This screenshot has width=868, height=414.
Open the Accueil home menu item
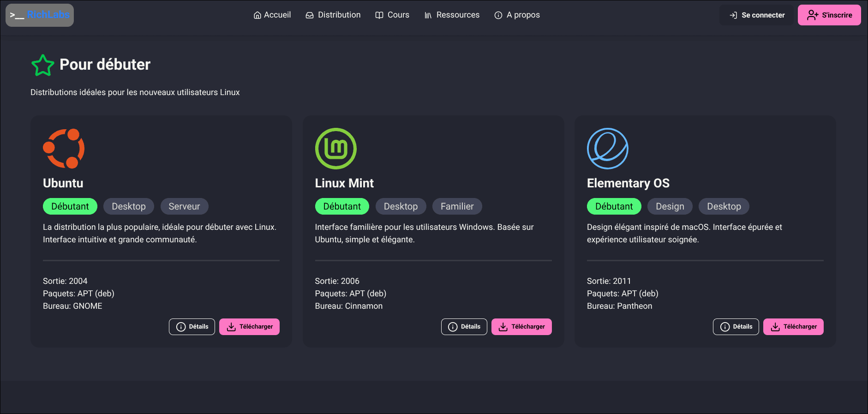(x=272, y=15)
